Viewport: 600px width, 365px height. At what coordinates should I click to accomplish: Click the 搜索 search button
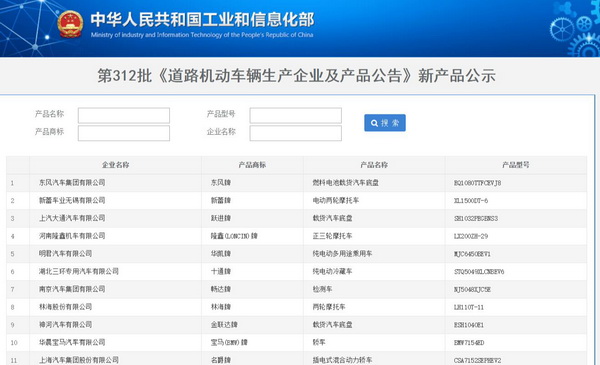pos(385,123)
